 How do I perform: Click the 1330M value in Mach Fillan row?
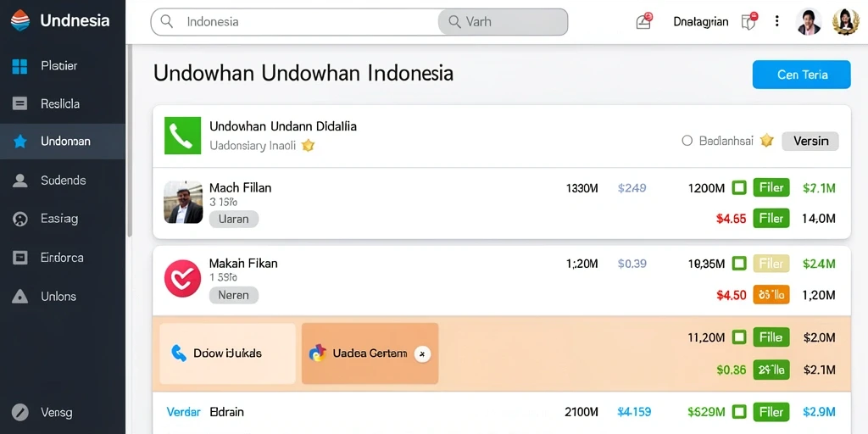coord(581,188)
